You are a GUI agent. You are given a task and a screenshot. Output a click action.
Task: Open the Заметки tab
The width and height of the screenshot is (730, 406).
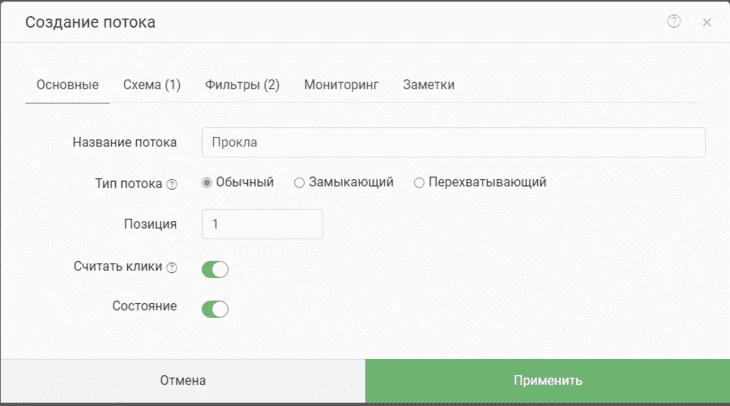[429, 85]
